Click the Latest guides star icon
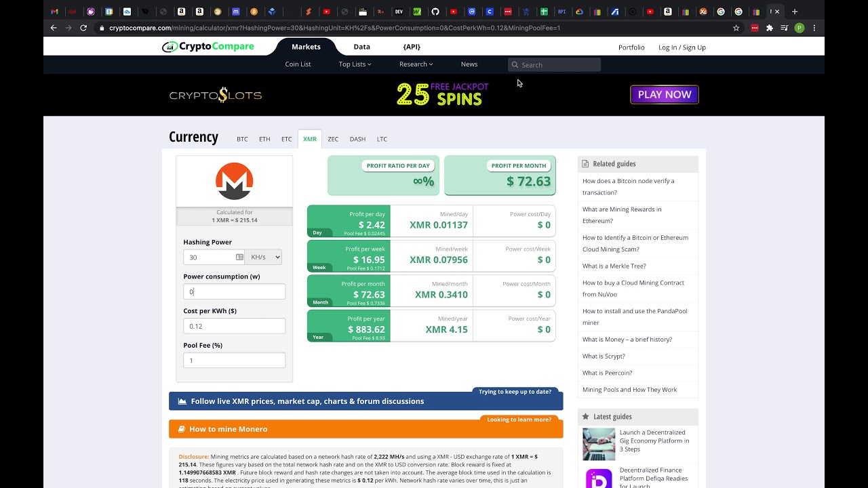Image resolution: width=868 pixels, height=488 pixels. pyautogui.click(x=585, y=416)
